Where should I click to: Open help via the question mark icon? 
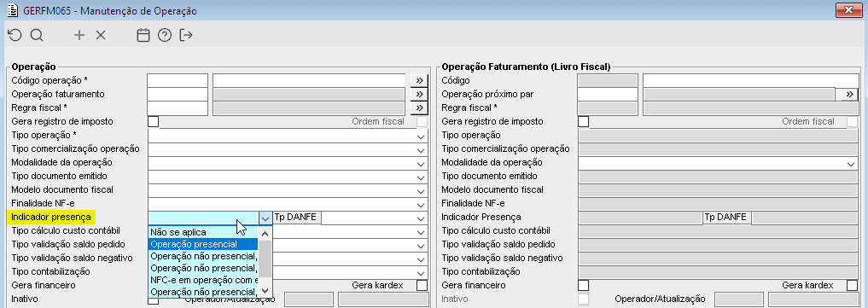coord(165,35)
